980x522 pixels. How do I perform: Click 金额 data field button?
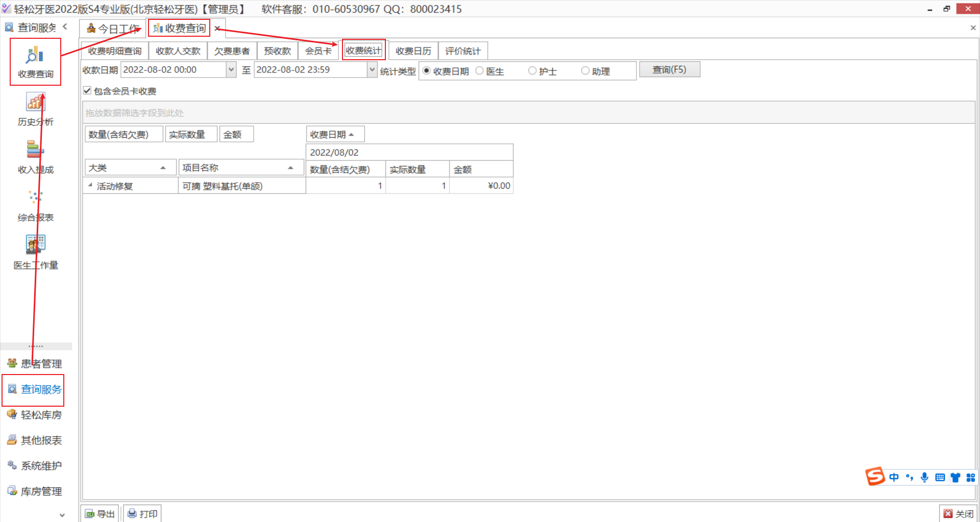[236, 134]
